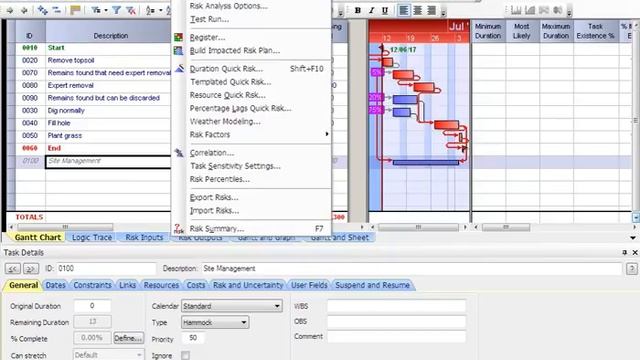
Task: Click the Underline formatting icon
Action: click(x=385, y=11)
